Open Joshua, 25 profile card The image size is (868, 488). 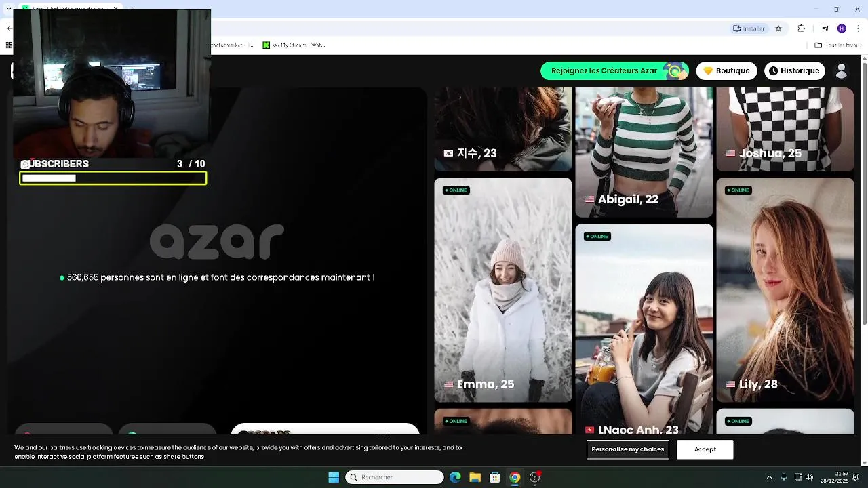(x=785, y=129)
